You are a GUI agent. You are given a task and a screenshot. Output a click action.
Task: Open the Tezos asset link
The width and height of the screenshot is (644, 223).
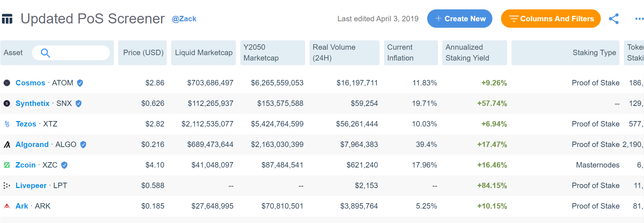(26, 124)
